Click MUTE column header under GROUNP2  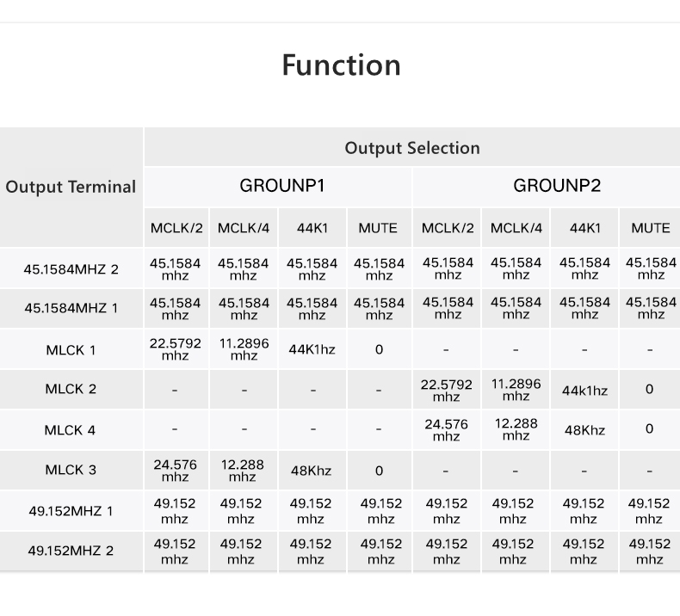pos(650,228)
